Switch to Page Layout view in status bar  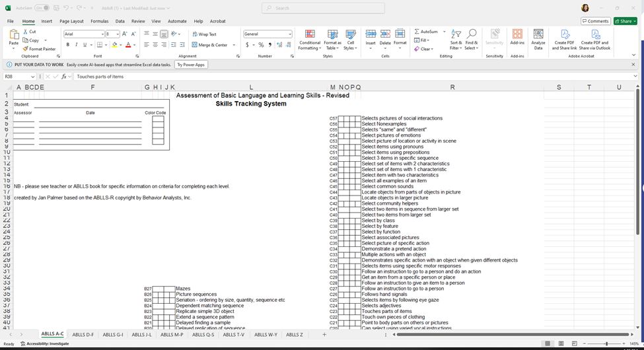(561, 343)
